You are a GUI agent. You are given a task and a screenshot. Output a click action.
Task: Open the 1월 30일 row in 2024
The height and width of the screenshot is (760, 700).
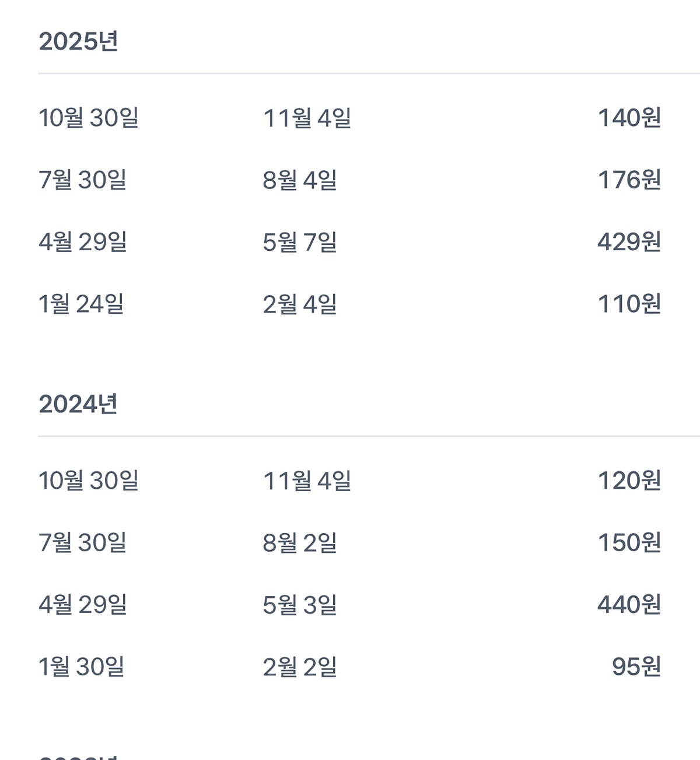tap(350, 667)
